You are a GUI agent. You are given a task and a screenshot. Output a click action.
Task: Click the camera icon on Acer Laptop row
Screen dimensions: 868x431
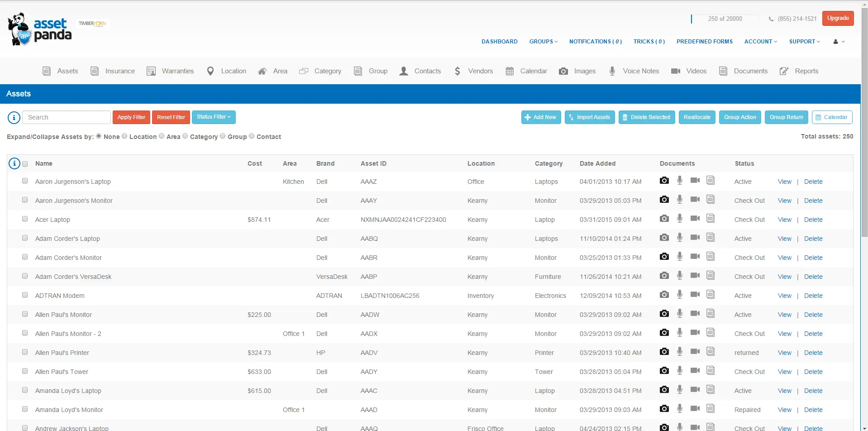pos(664,218)
